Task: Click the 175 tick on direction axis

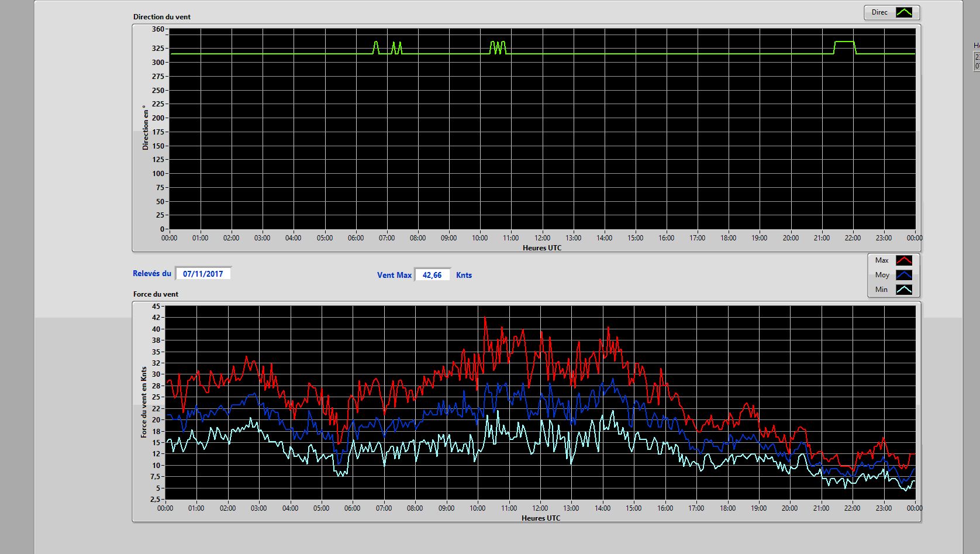Action: click(x=158, y=132)
